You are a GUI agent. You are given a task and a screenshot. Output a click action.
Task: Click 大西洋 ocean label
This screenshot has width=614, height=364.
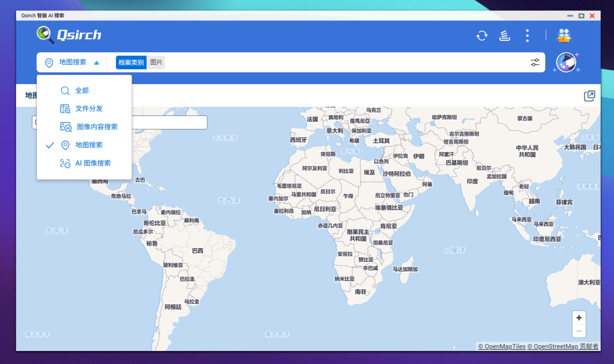pos(229,200)
